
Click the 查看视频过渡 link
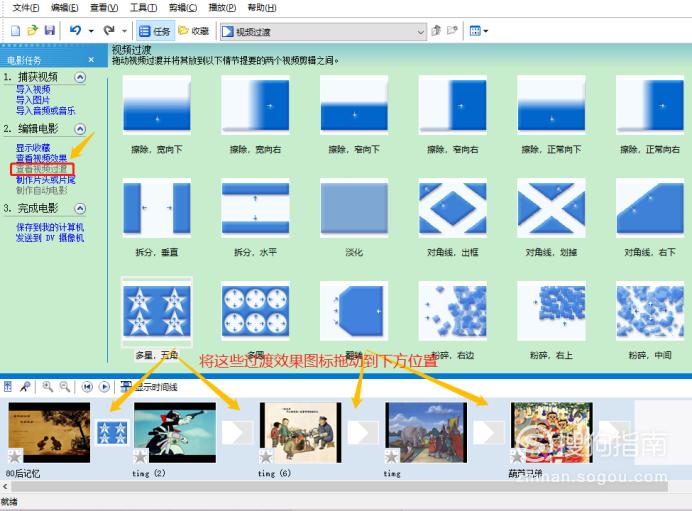coord(41,169)
